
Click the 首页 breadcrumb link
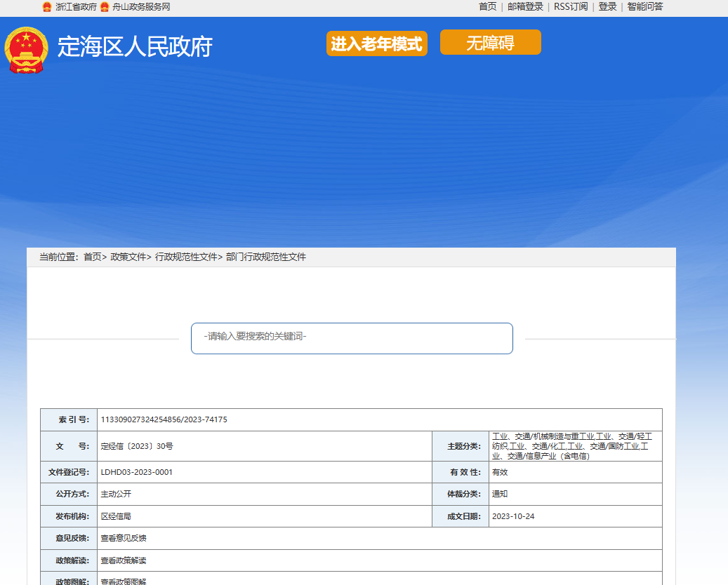95,257
